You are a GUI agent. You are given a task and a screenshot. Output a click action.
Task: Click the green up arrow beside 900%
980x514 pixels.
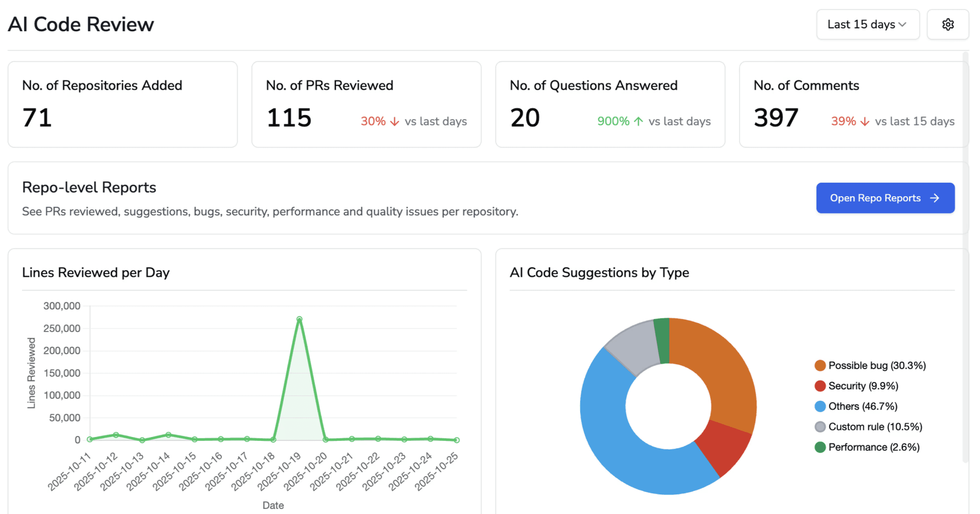click(x=639, y=121)
